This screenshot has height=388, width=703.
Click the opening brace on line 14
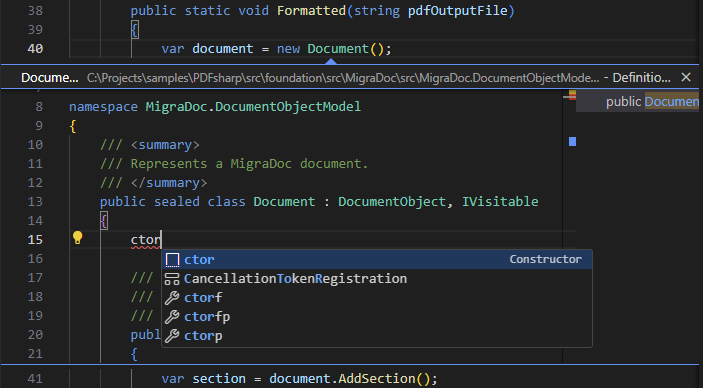point(104,221)
